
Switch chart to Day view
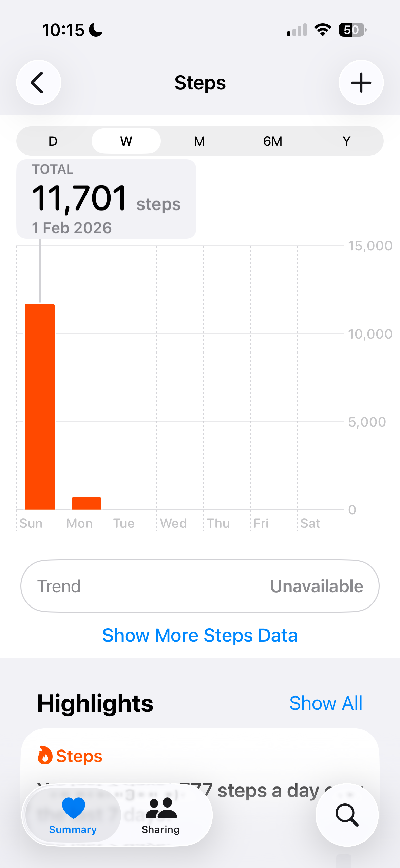[53, 141]
